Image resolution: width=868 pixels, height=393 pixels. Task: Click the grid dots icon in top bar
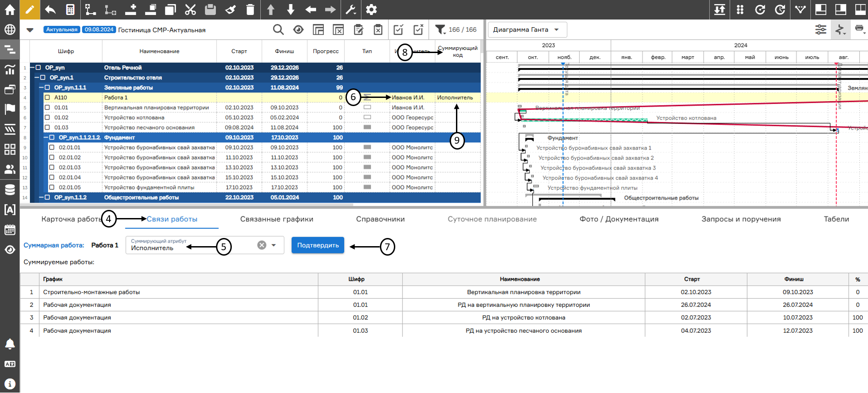[740, 10]
